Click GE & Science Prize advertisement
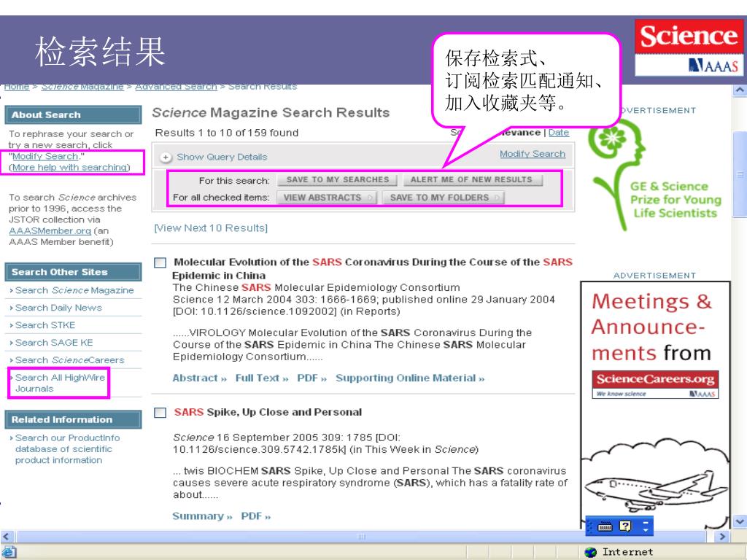The image size is (747, 560). click(x=655, y=175)
